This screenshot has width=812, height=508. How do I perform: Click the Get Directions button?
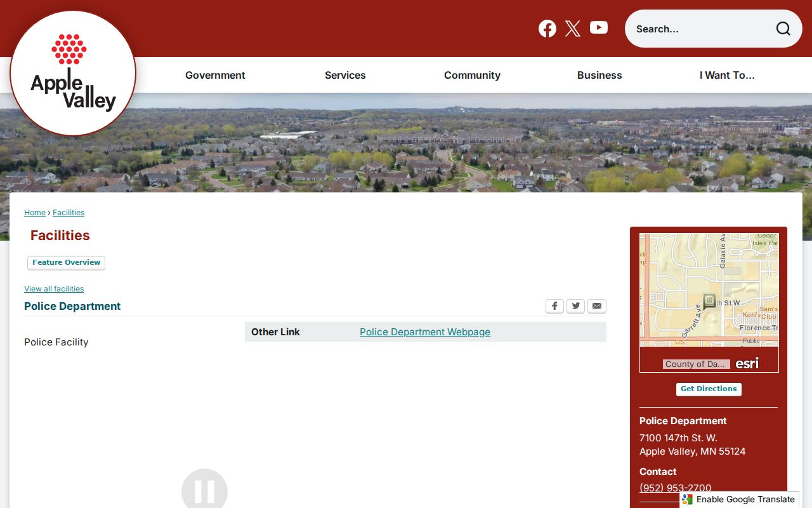[709, 389]
